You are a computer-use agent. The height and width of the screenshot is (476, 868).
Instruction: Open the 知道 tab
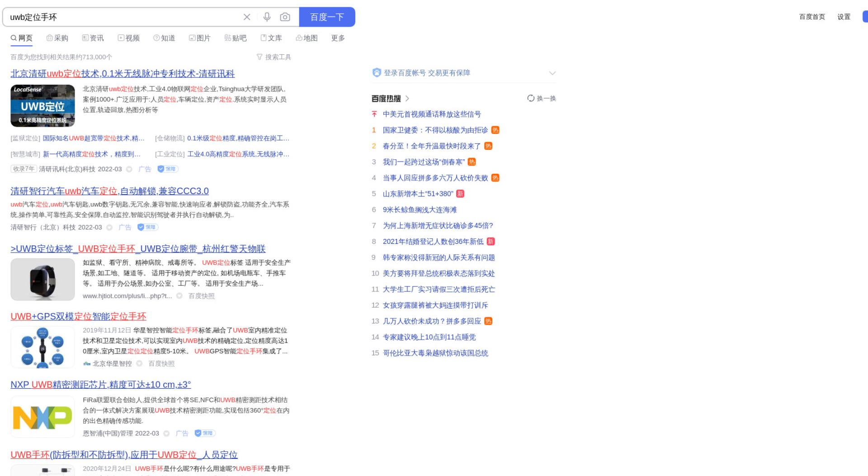coord(164,38)
